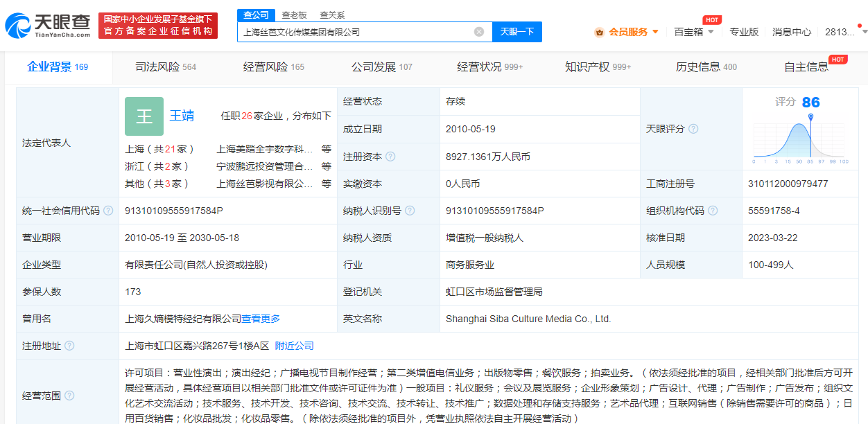Clear the search box with the X icon
868x424 pixels.
[479, 32]
